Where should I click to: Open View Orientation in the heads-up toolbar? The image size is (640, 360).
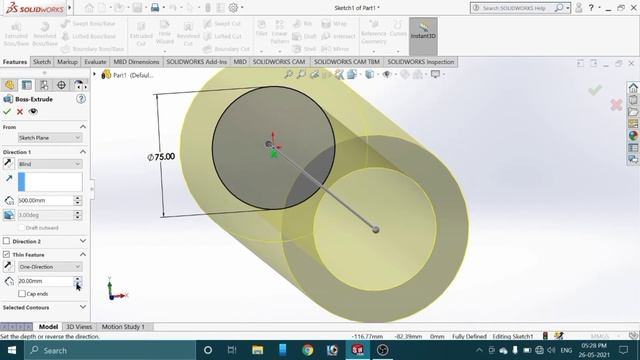352,74
